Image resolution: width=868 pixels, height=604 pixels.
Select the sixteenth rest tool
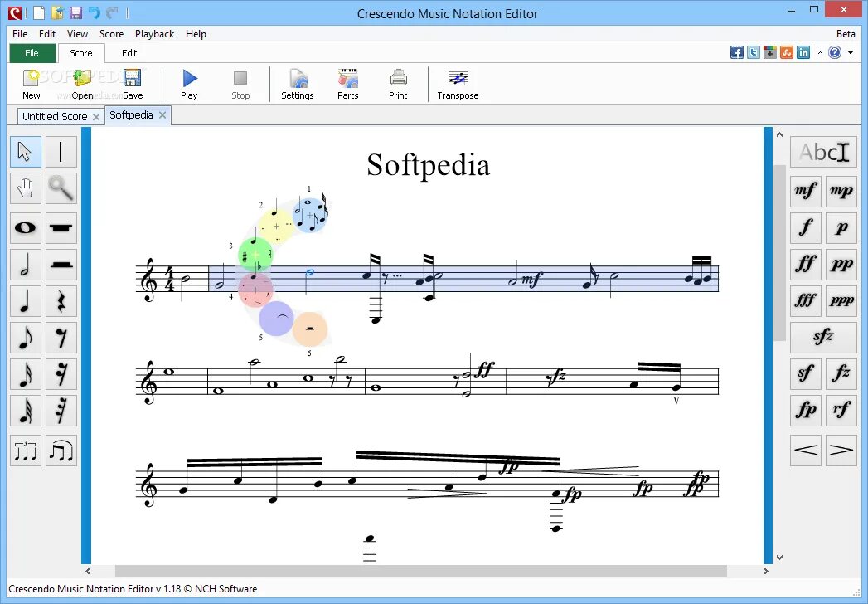tap(61, 374)
